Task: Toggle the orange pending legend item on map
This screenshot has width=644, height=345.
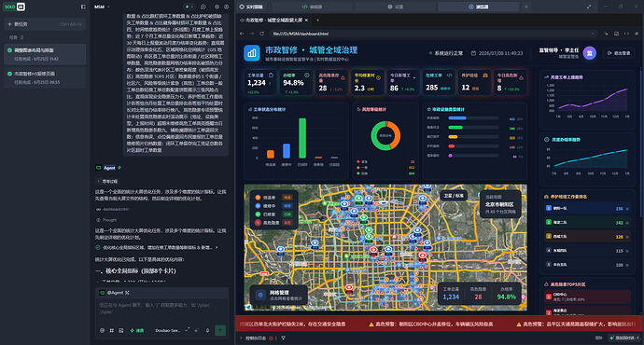Action: tap(273, 198)
